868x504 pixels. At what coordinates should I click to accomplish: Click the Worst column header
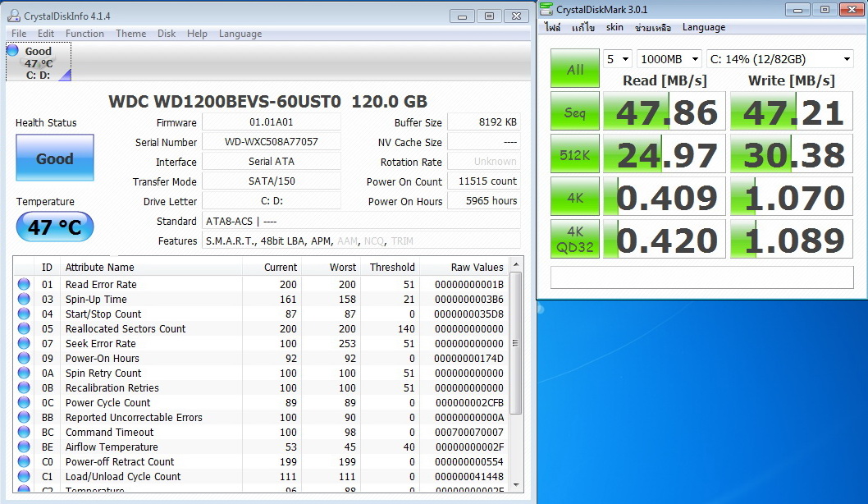pos(331,267)
